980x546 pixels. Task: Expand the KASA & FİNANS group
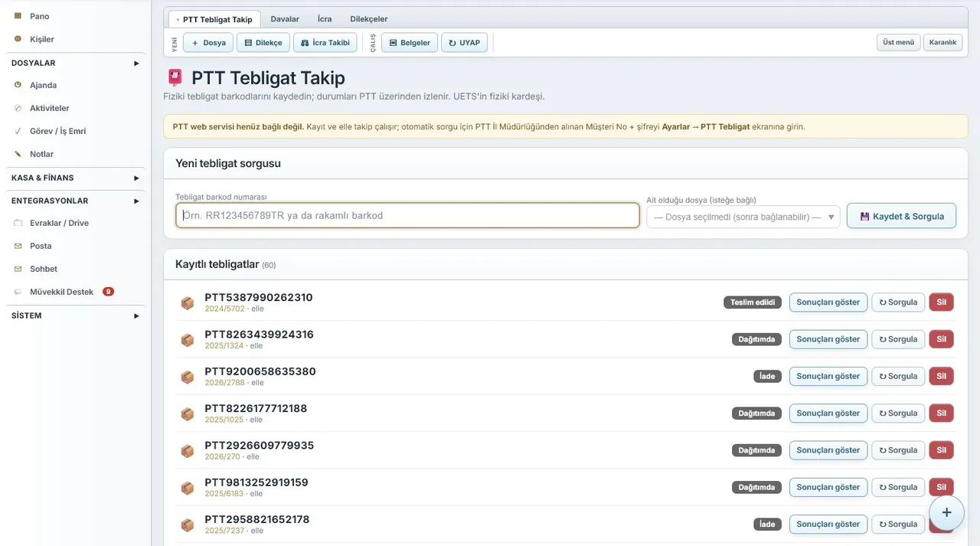[x=75, y=178]
